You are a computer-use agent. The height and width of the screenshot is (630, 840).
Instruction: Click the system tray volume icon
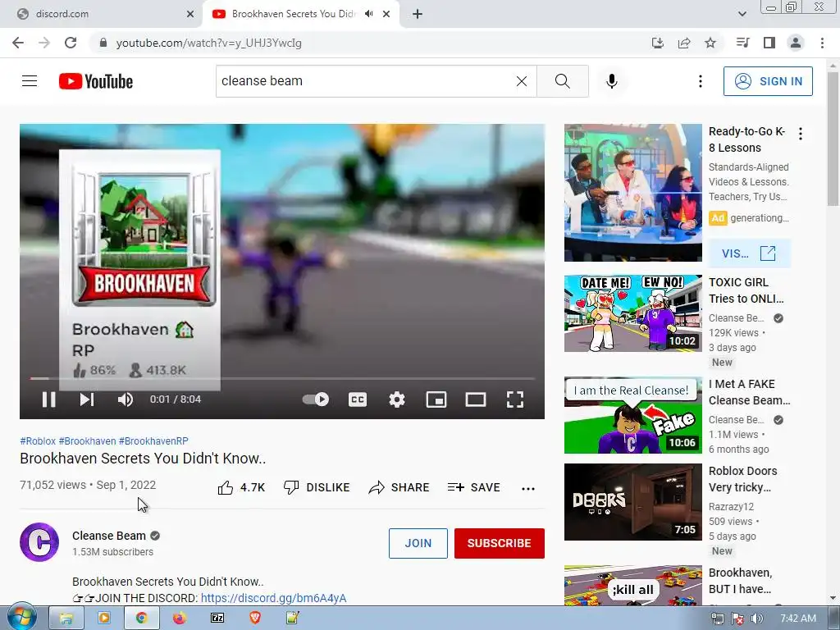(x=756, y=619)
